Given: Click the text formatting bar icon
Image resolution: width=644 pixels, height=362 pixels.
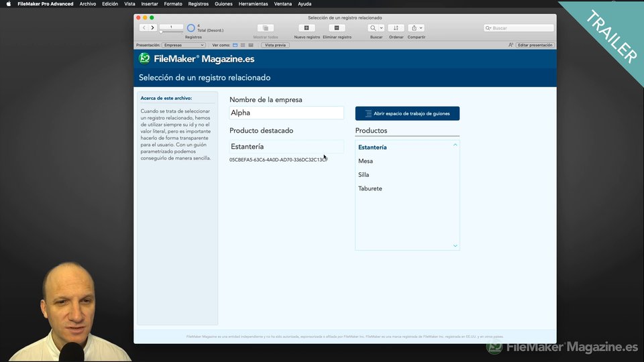Looking at the screenshot, I should [511, 45].
